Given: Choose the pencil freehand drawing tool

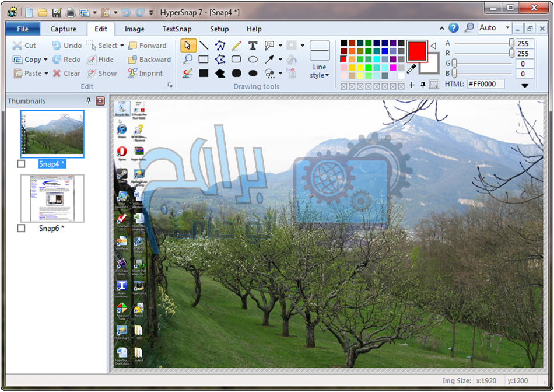Looking at the screenshot, I should click(x=236, y=45).
